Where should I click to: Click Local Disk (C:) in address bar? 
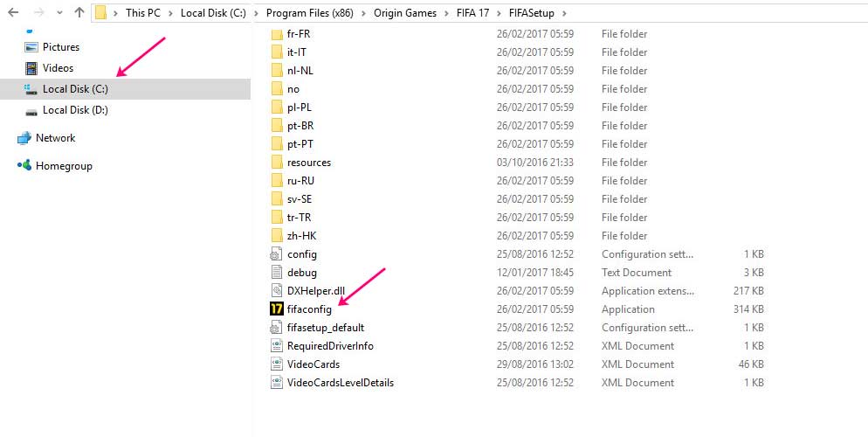pos(213,13)
